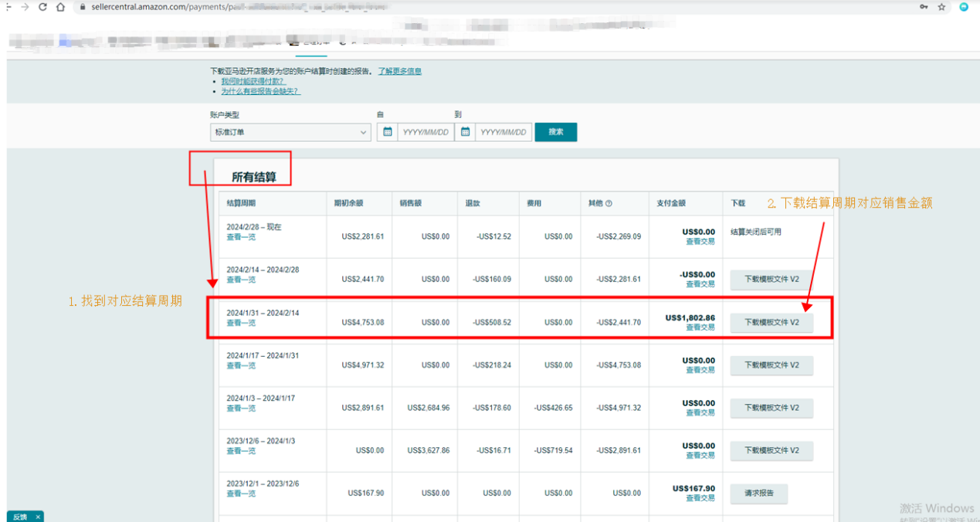
Task: Click the start date YYYY/MM/DD field
Action: 426,132
